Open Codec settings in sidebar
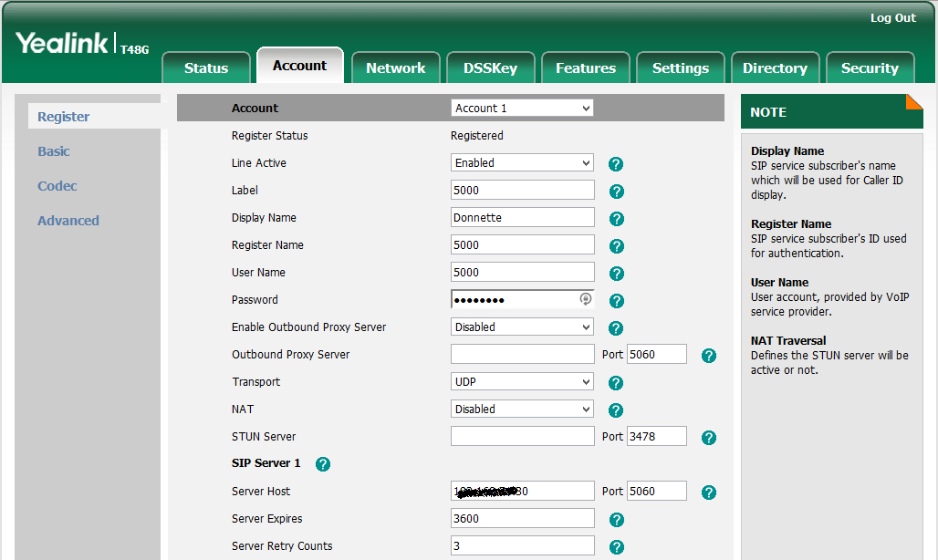 pos(57,186)
